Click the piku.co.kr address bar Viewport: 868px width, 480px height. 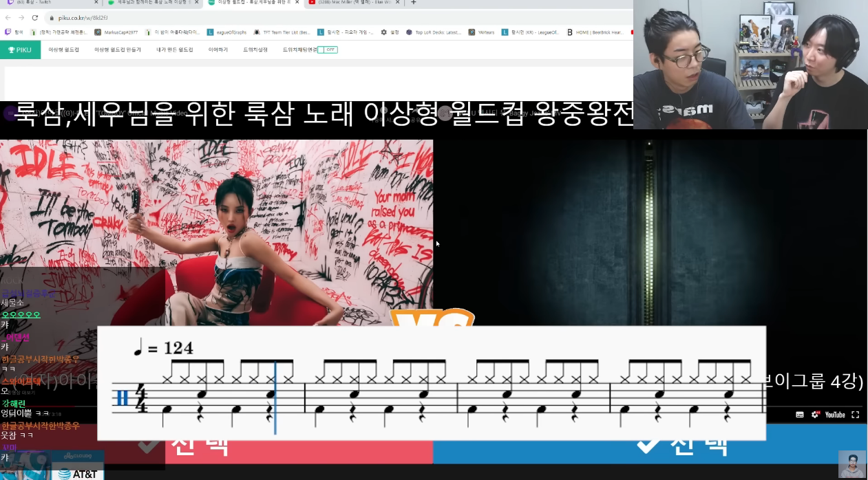pyautogui.click(x=337, y=18)
